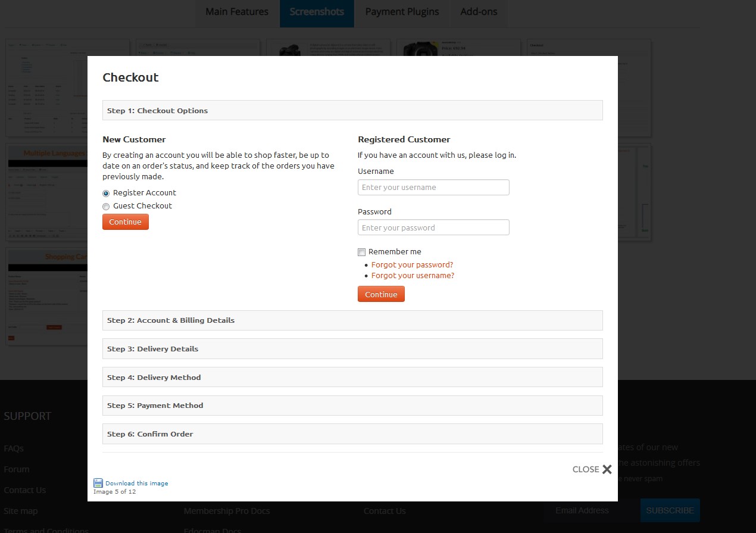Open the Forgot your username? link
Image resolution: width=756 pixels, height=533 pixels.
pyautogui.click(x=413, y=276)
